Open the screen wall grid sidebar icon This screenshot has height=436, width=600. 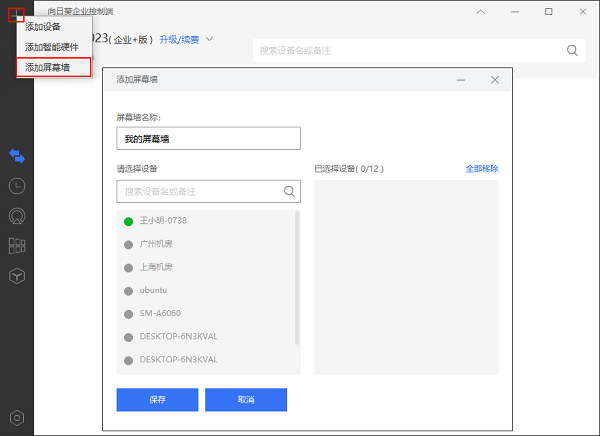point(17,246)
